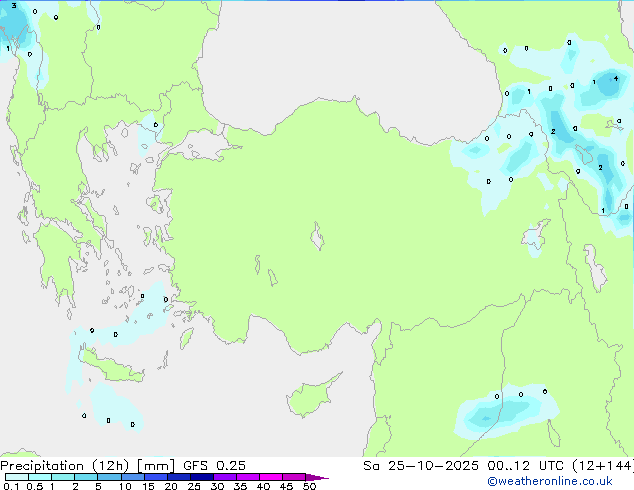This screenshot has width=634, height=490.
Task: Select the 45–50 mm legend swatch
Action: [294, 477]
